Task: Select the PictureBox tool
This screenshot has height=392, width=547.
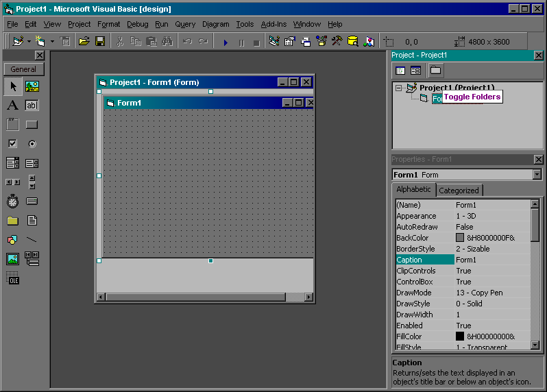Action: 32,86
